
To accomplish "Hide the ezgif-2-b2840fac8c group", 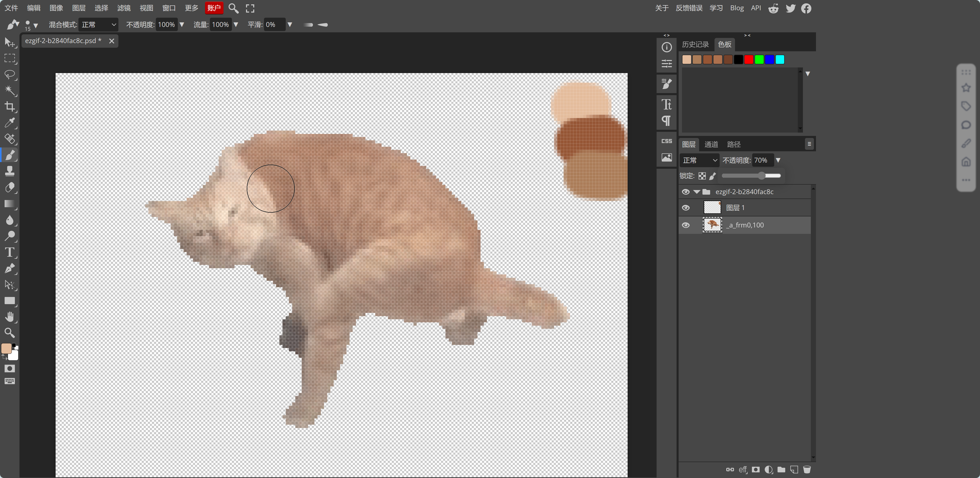I will pyautogui.click(x=686, y=192).
